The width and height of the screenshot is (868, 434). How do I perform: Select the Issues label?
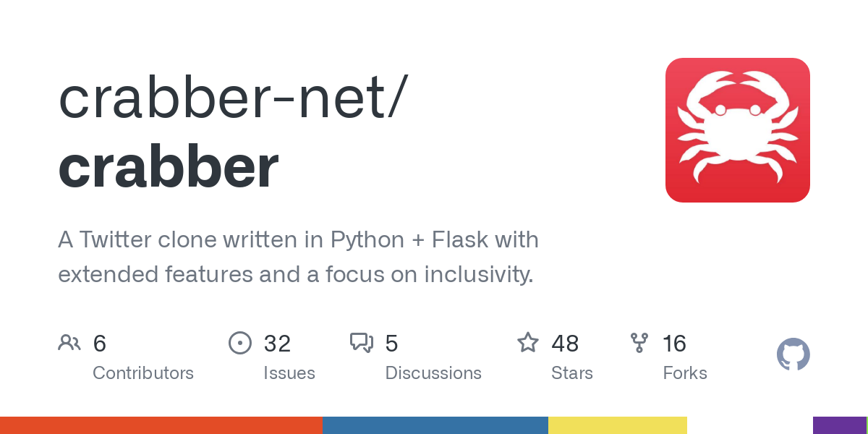point(289,373)
